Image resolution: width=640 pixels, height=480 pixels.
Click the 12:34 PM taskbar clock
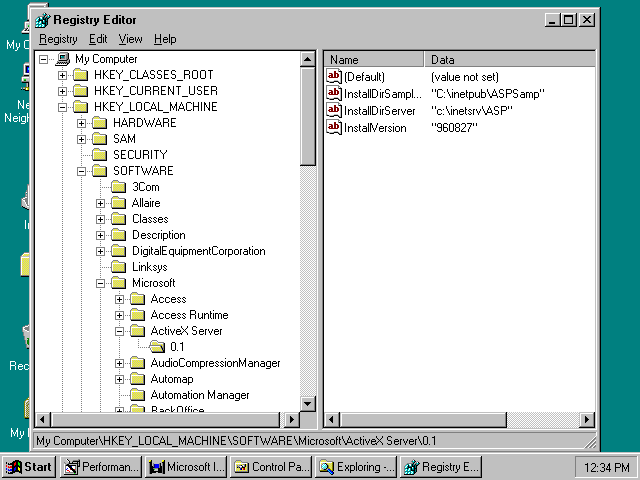(x=607, y=467)
